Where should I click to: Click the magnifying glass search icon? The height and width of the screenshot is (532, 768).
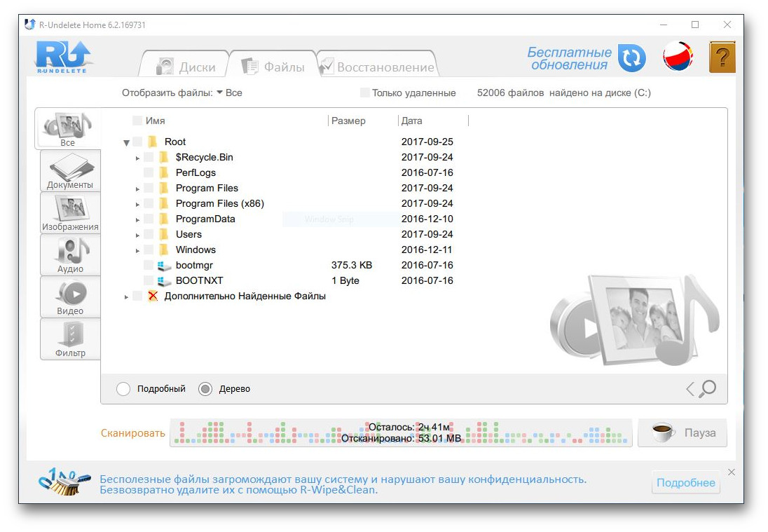(707, 389)
